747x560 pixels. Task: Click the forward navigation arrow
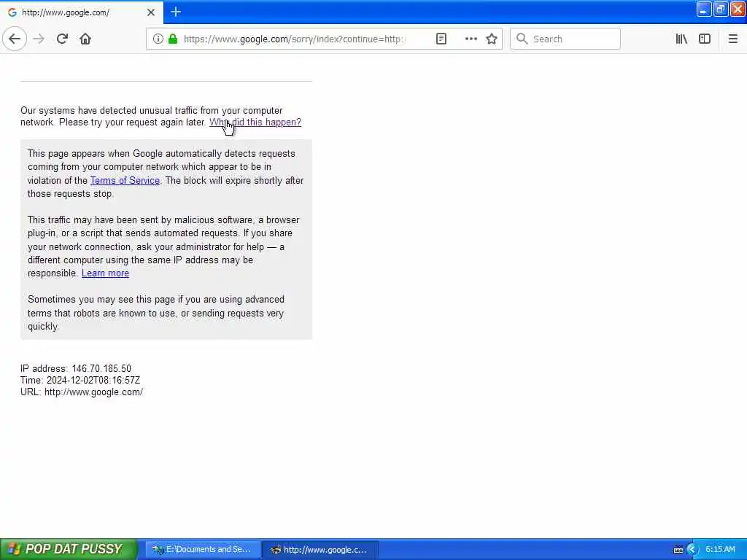(x=39, y=39)
